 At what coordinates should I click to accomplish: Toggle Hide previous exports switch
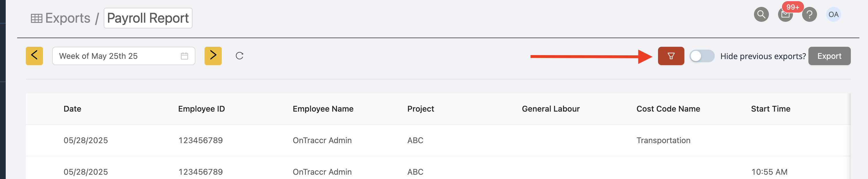pos(702,56)
